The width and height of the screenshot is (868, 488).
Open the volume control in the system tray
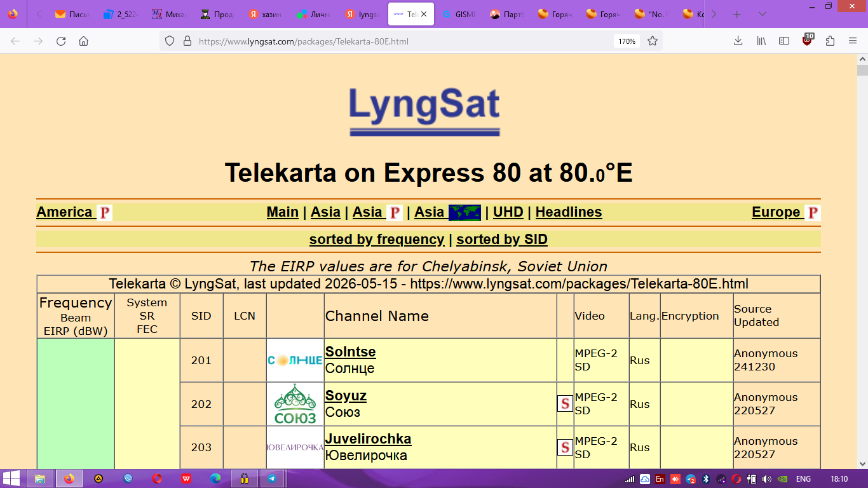point(766,479)
